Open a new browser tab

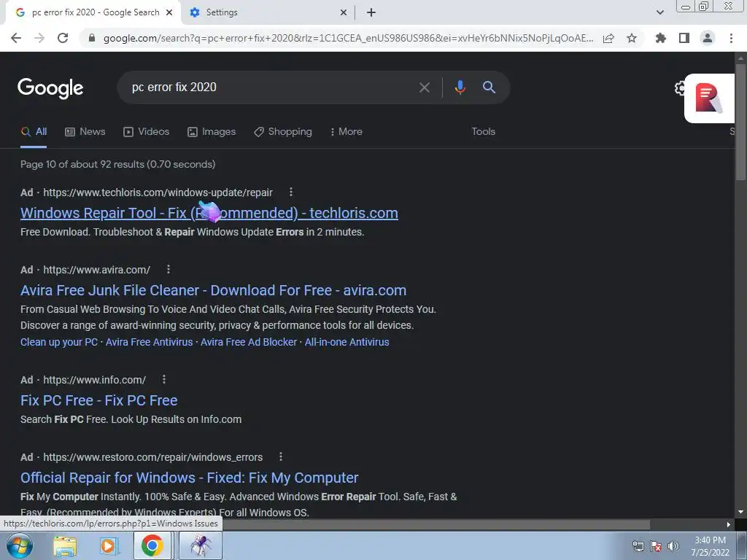point(371,13)
